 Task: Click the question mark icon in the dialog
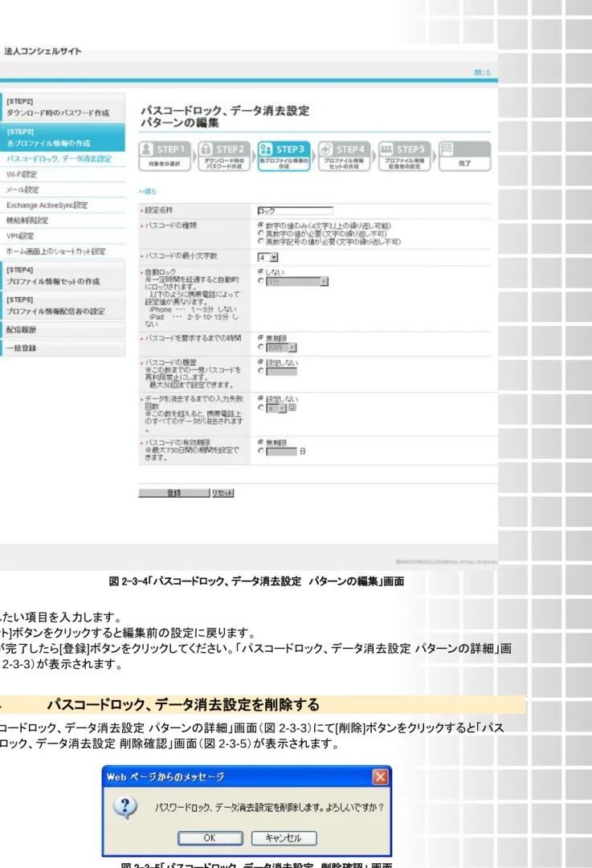coord(125,808)
